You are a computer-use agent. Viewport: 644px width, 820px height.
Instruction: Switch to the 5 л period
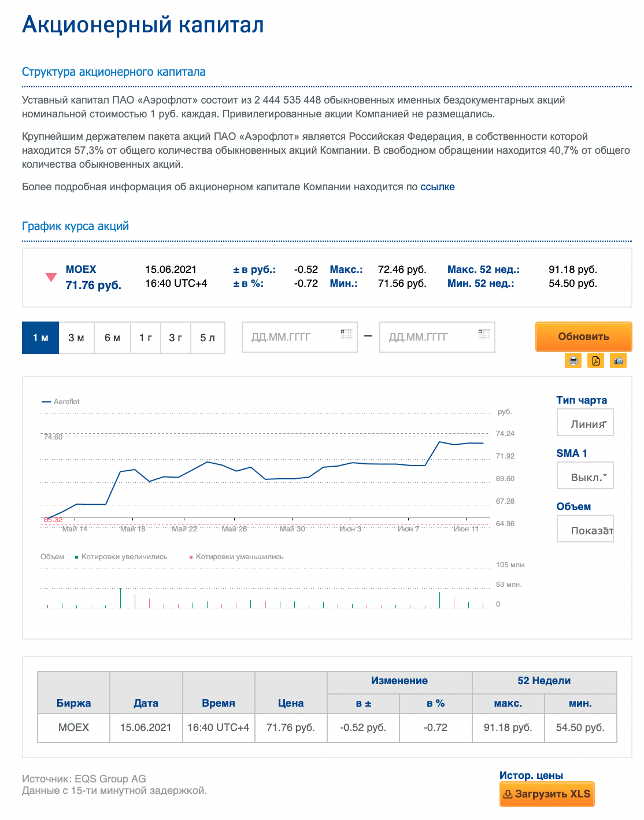pos(208,338)
